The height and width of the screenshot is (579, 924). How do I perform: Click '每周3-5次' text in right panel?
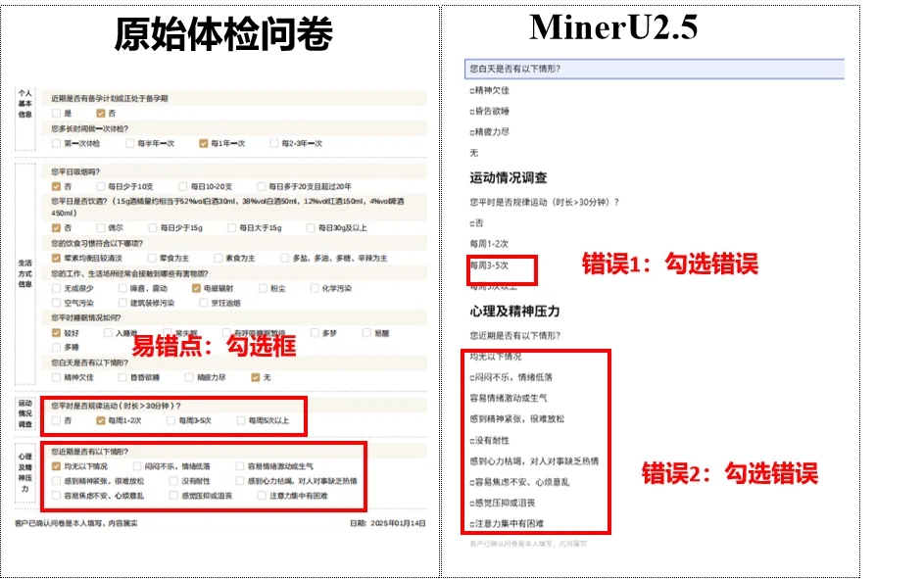click(490, 265)
